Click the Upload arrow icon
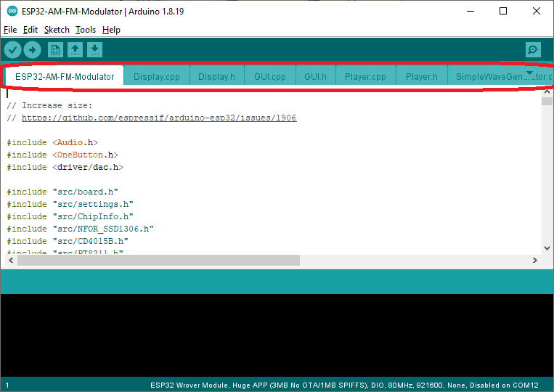The height and width of the screenshot is (392, 554). click(32, 50)
